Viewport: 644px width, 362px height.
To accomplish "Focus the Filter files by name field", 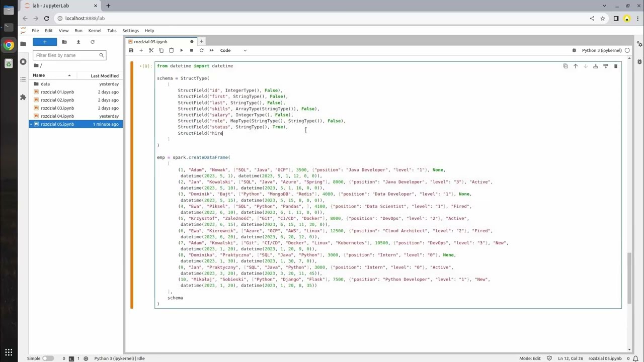I will point(69,55).
